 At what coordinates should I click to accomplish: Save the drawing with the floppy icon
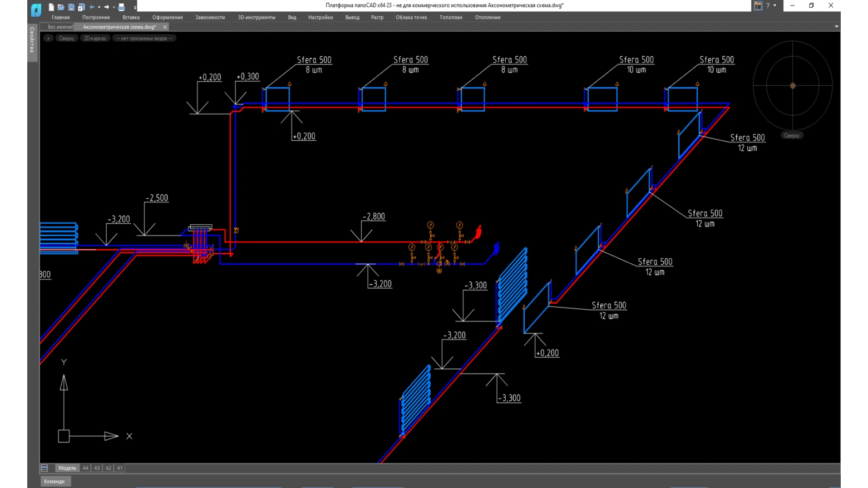click(71, 7)
